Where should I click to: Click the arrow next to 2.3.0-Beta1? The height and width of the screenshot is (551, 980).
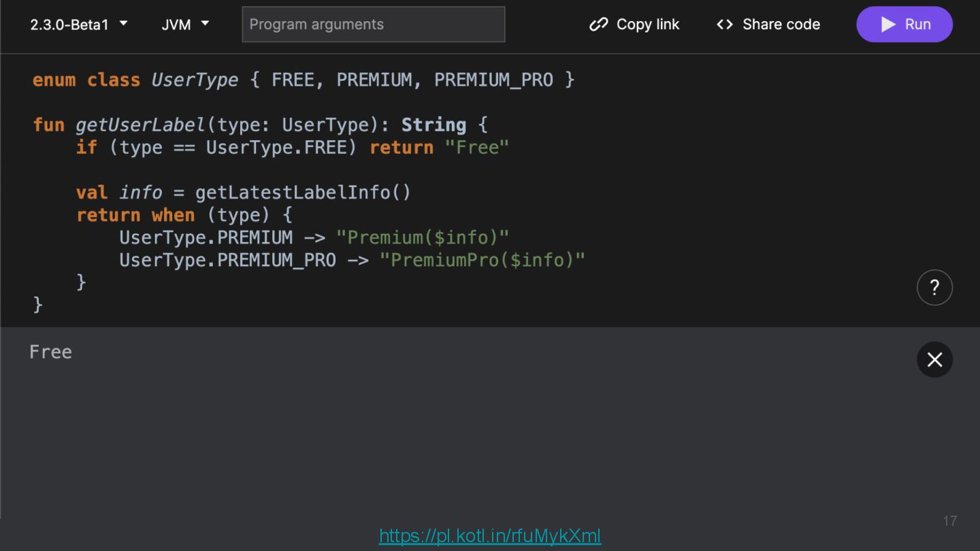tap(123, 24)
